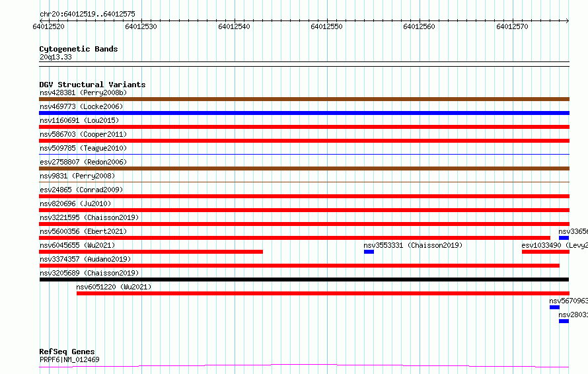
Task: Click the blue nsv469773 variant bar
Action: [x=304, y=113]
